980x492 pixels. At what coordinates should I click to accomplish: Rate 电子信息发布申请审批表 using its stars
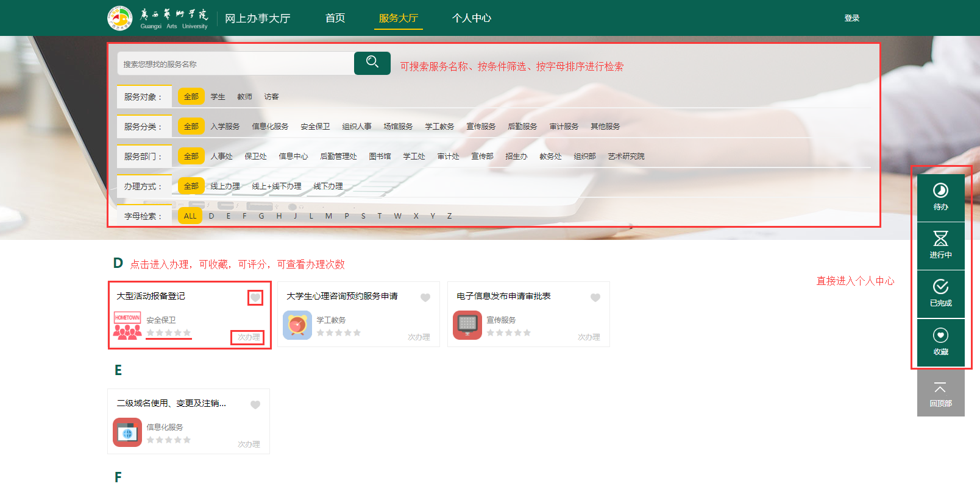[509, 332]
